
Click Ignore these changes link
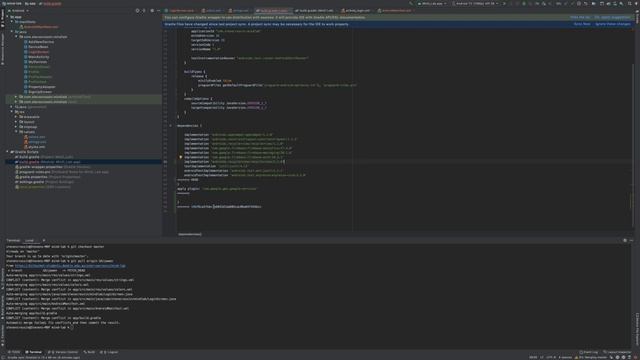tap(613, 24)
